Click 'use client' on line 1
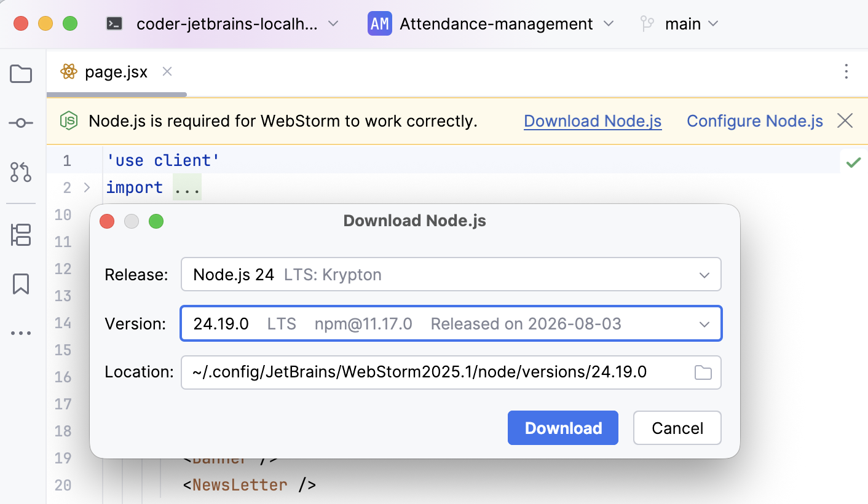The height and width of the screenshot is (504, 868). (x=163, y=160)
